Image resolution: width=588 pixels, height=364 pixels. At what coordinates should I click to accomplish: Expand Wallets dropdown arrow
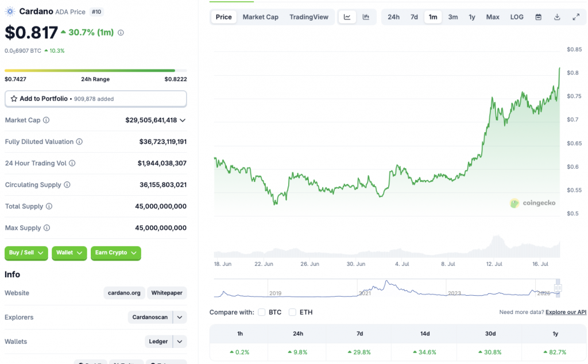point(180,342)
